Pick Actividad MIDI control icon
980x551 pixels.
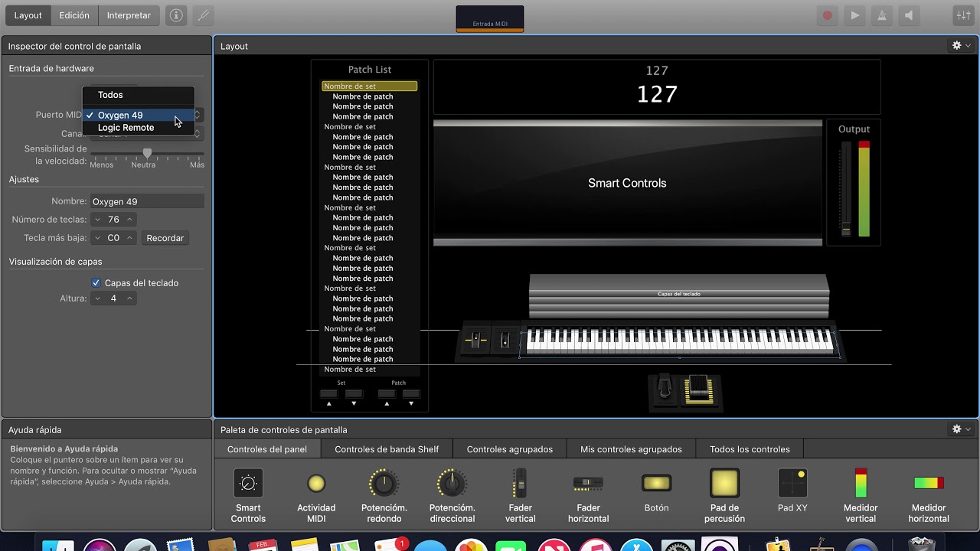[316, 484]
